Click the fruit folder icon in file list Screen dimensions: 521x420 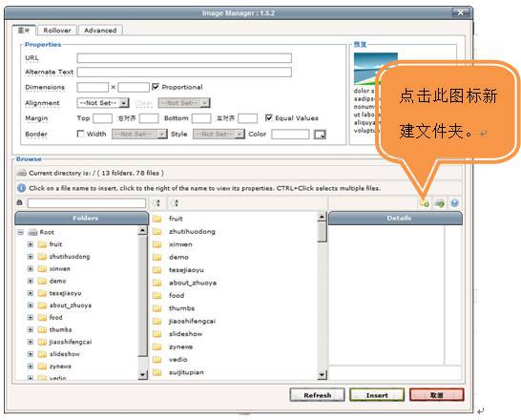pyautogui.click(x=157, y=219)
